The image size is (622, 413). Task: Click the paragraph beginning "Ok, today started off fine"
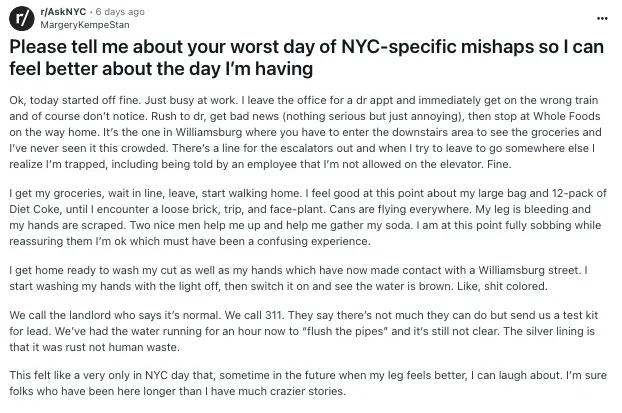coord(305,132)
